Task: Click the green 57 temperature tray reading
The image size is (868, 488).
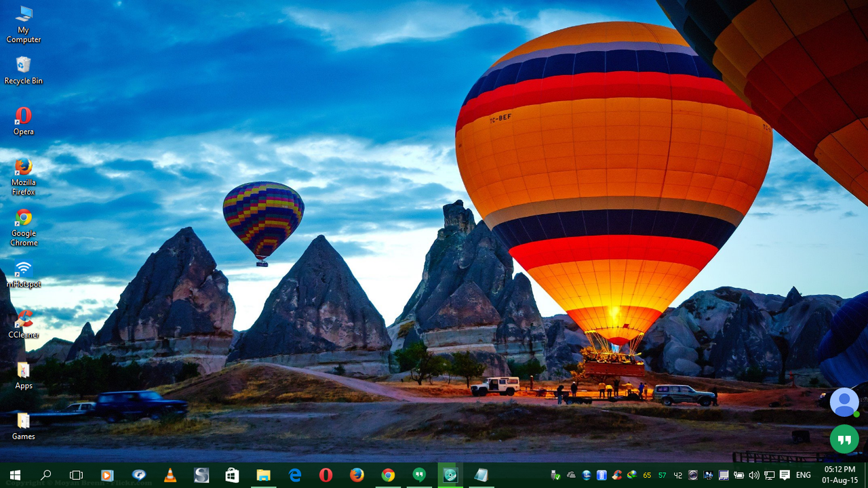Action: (663, 475)
